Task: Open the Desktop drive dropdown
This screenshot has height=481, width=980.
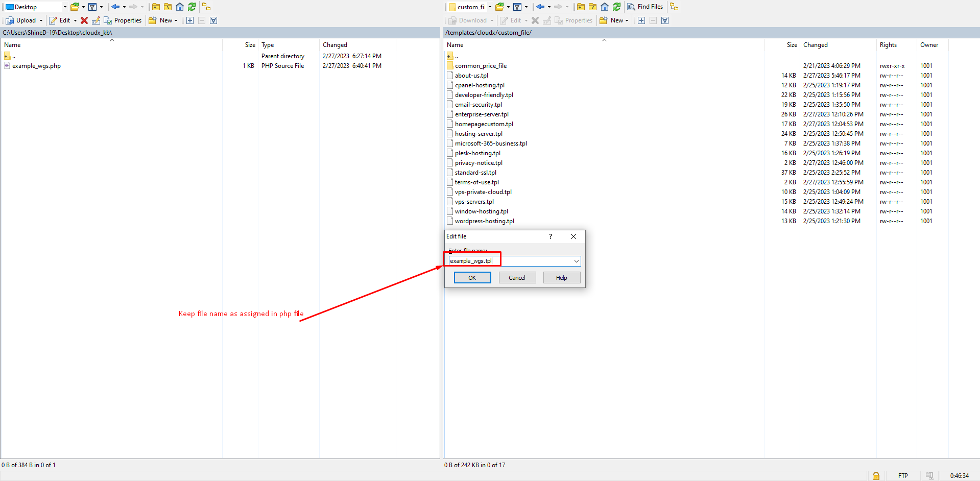Action: (x=65, y=7)
